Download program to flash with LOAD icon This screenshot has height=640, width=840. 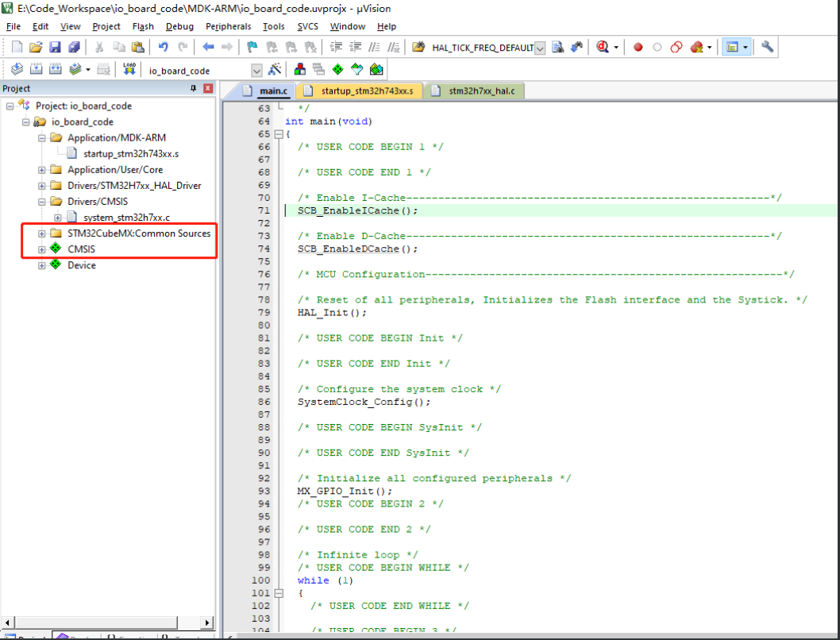(x=129, y=69)
